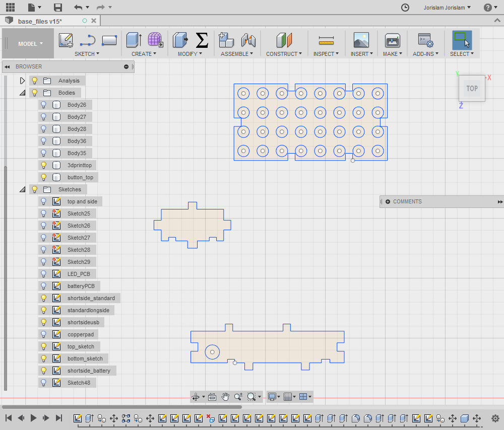Screen dimensions: 504x430
Task: Click the New Component assemble icon
Action: coord(226,40)
